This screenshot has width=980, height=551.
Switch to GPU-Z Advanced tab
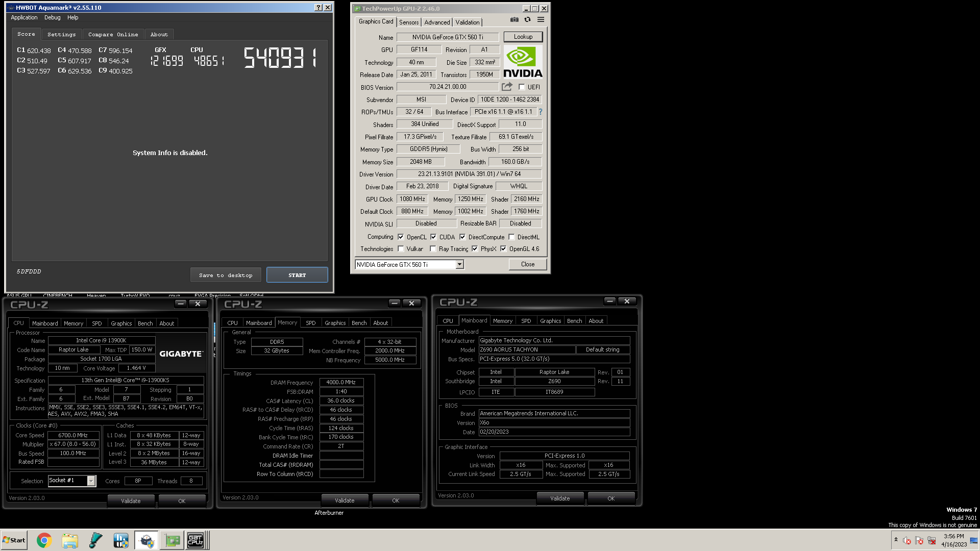pyautogui.click(x=437, y=22)
